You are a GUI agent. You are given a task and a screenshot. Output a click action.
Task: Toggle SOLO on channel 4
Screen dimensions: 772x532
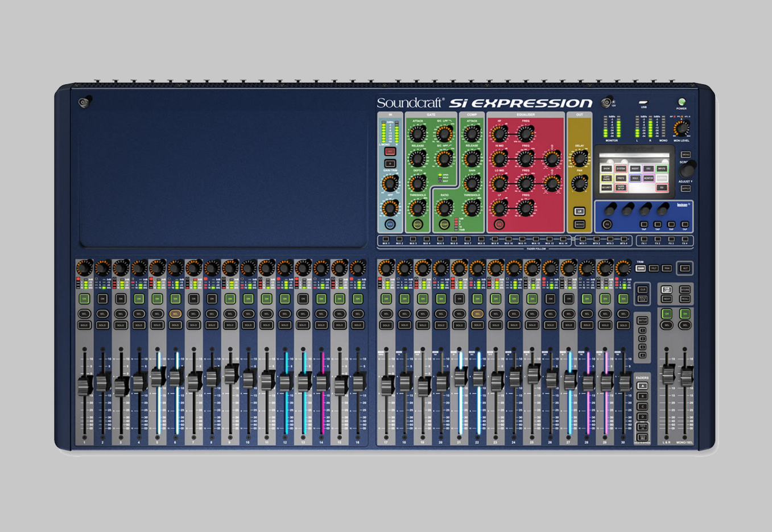click(139, 325)
